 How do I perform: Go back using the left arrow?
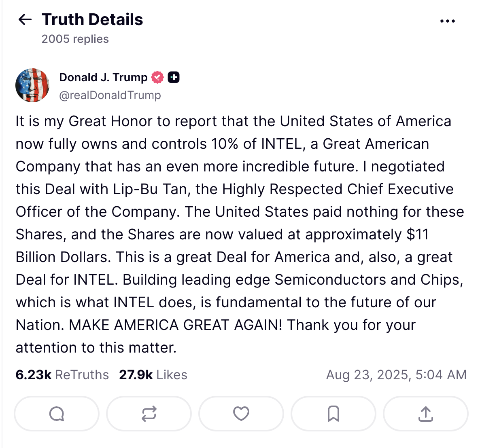click(25, 20)
